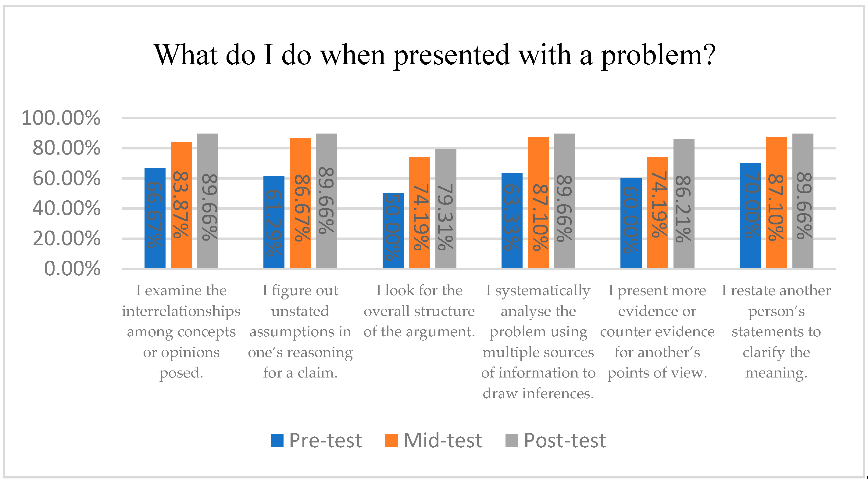Screen dimensions: 868x483
Task: Click the orange Mid-test legend swatch
Action: [x=391, y=441]
